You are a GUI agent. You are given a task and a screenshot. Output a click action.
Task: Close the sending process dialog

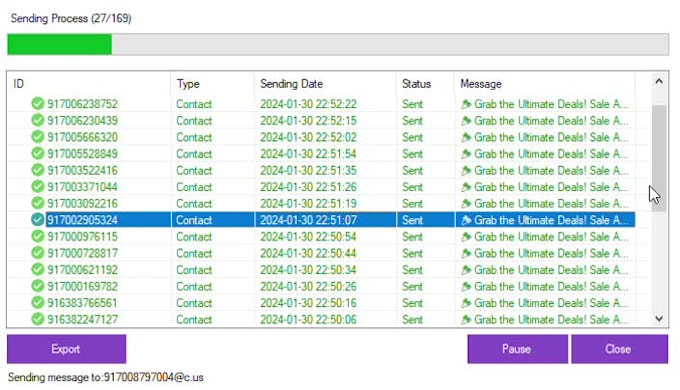click(x=619, y=349)
